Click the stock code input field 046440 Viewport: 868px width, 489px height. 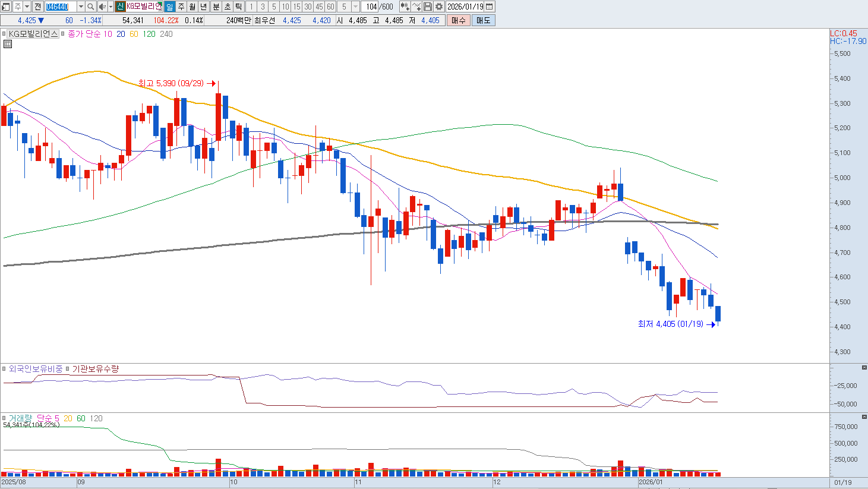(61, 7)
